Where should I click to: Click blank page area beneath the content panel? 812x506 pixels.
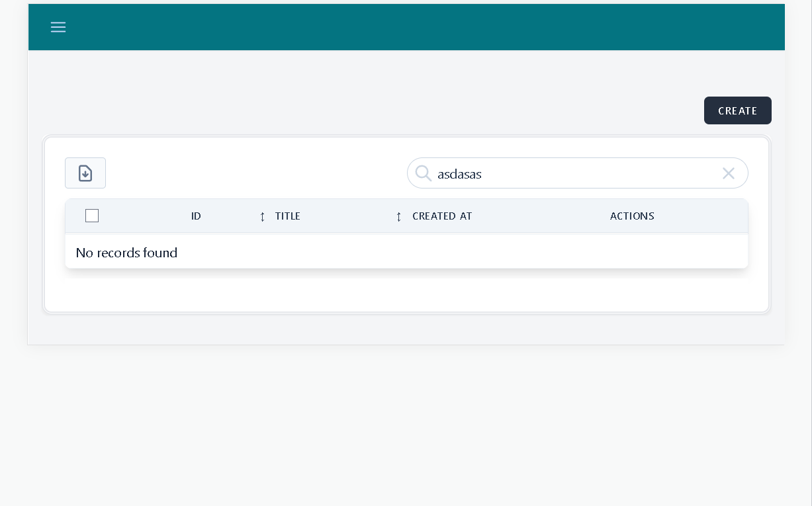click(406, 423)
